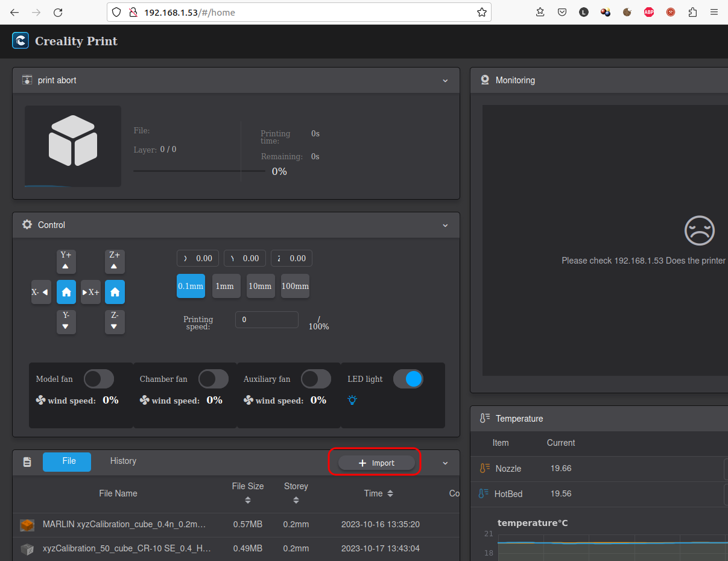
Task: Jog the X- axis left
Action: 41,292
